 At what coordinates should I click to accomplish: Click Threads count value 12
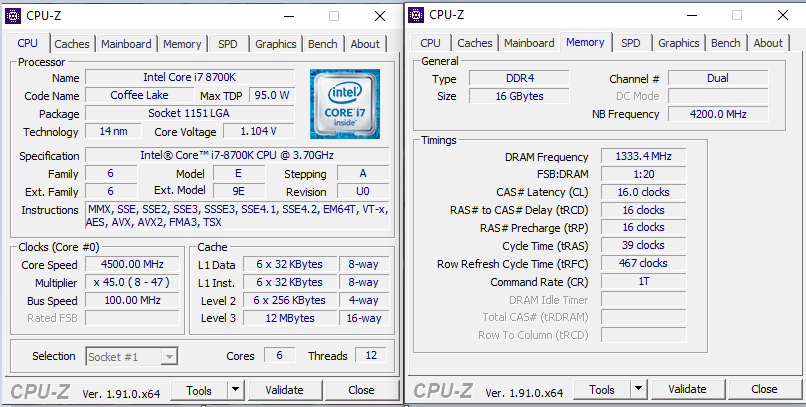[x=371, y=356]
